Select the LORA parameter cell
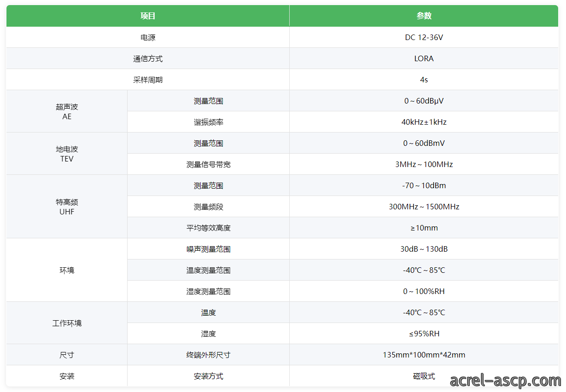 tap(424, 58)
